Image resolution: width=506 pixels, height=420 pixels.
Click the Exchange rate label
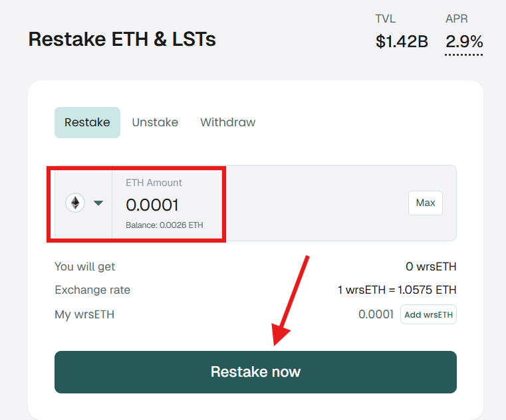92,290
